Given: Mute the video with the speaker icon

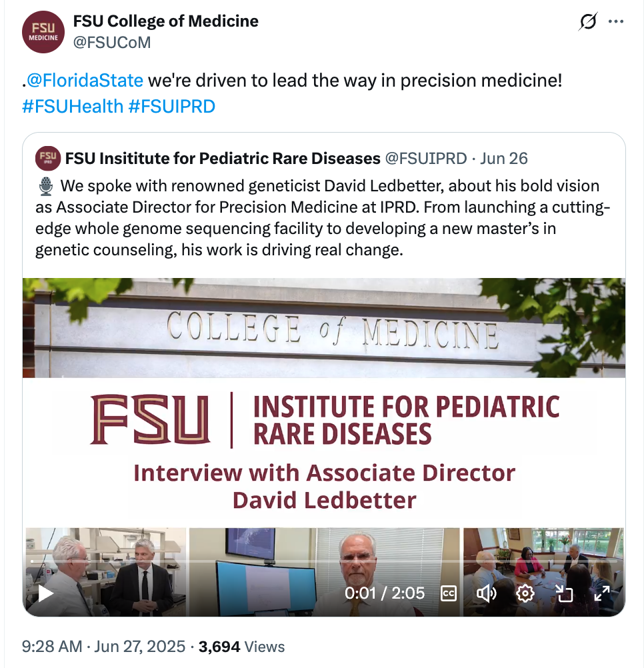Looking at the screenshot, I should [x=487, y=593].
